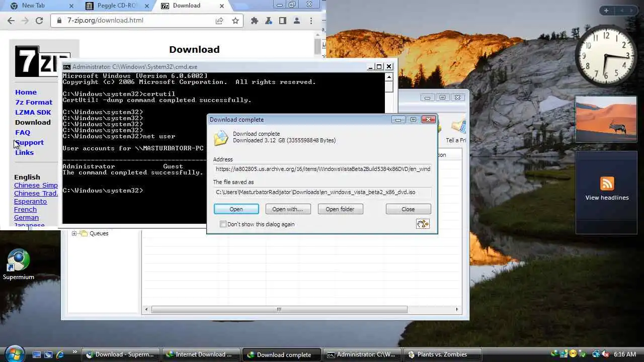Open the browser side panel icon

[x=283, y=21]
